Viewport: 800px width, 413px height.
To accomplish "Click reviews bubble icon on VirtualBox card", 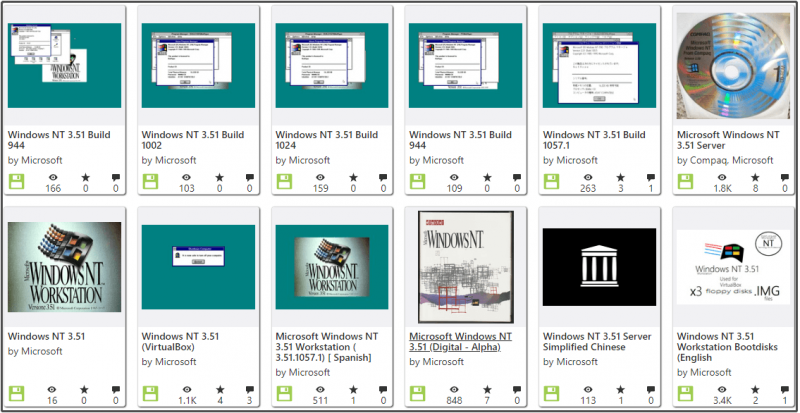I will (x=249, y=390).
